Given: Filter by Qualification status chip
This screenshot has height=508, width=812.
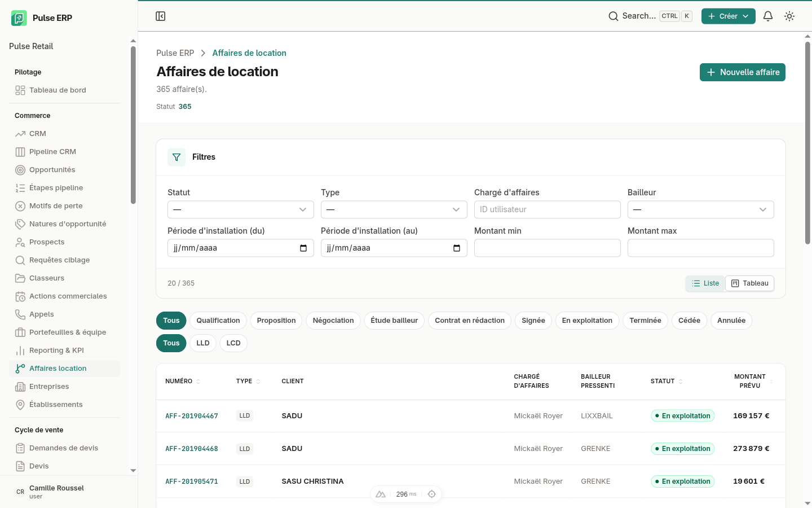Looking at the screenshot, I should (218, 321).
